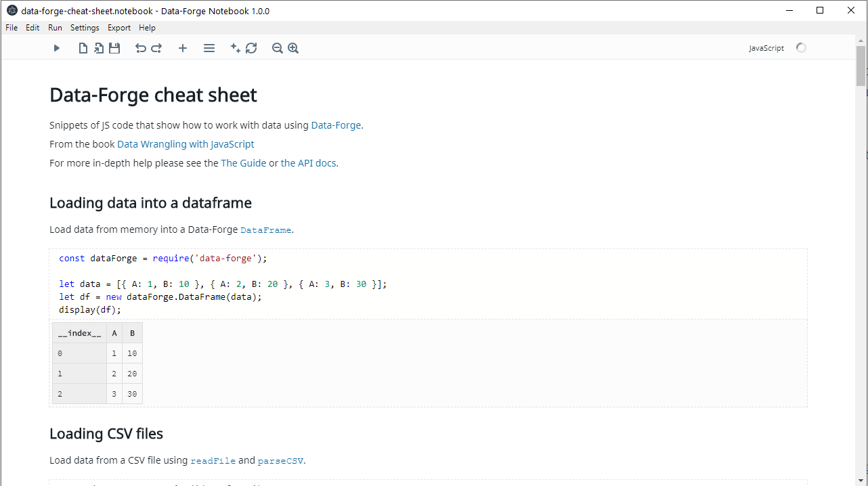Open The Guide link
Screen dimensions: 868x486
(x=244, y=163)
